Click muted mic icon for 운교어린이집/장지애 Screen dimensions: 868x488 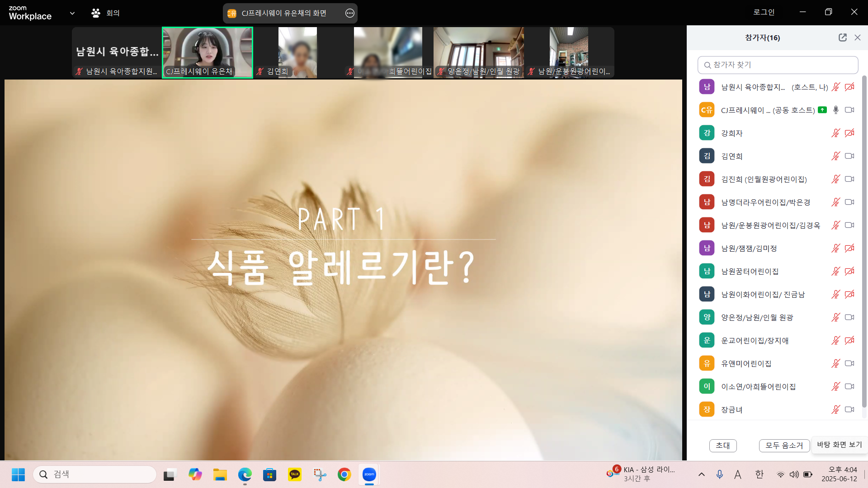835,341
